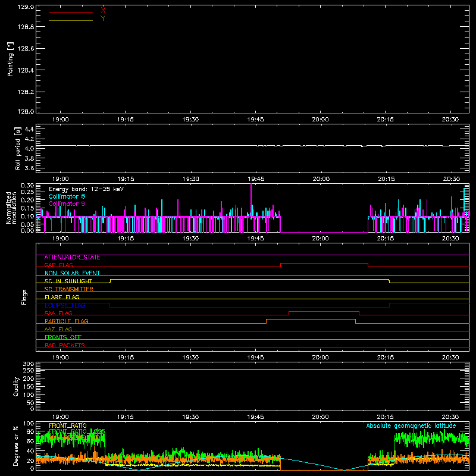Click the red X legend label
This screenshot has height=476, width=476.
click(x=103, y=10)
